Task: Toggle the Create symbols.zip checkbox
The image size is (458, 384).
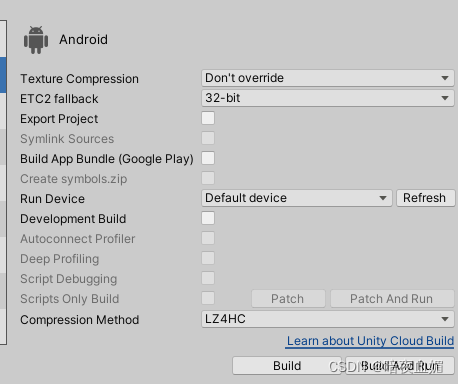Action: (x=208, y=178)
